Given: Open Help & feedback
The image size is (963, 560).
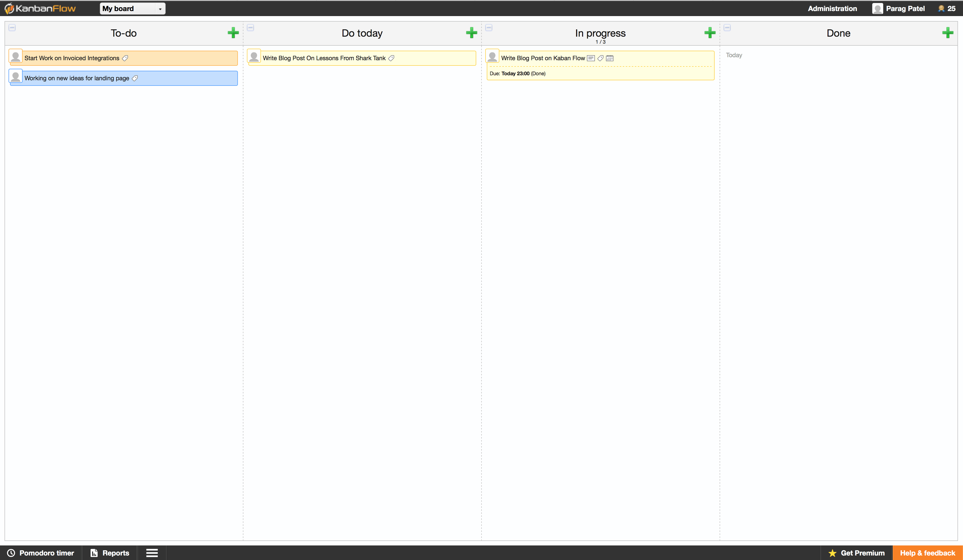Looking at the screenshot, I should click(927, 553).
